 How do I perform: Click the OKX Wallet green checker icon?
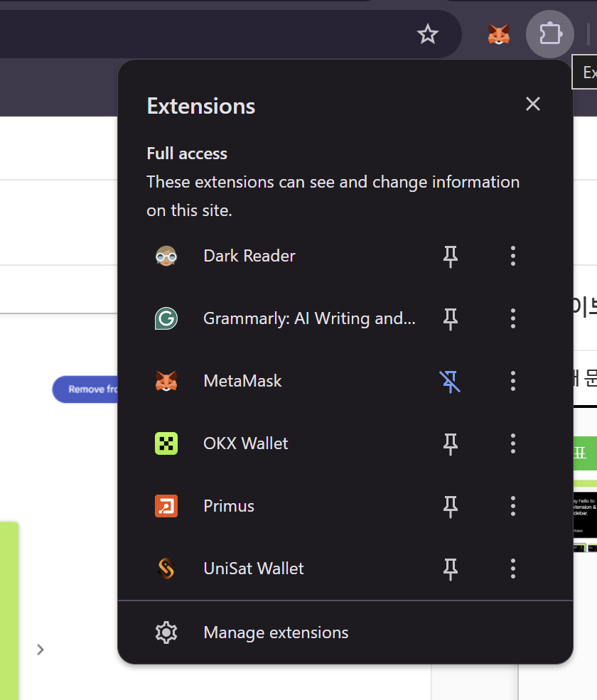click(166, 443)
